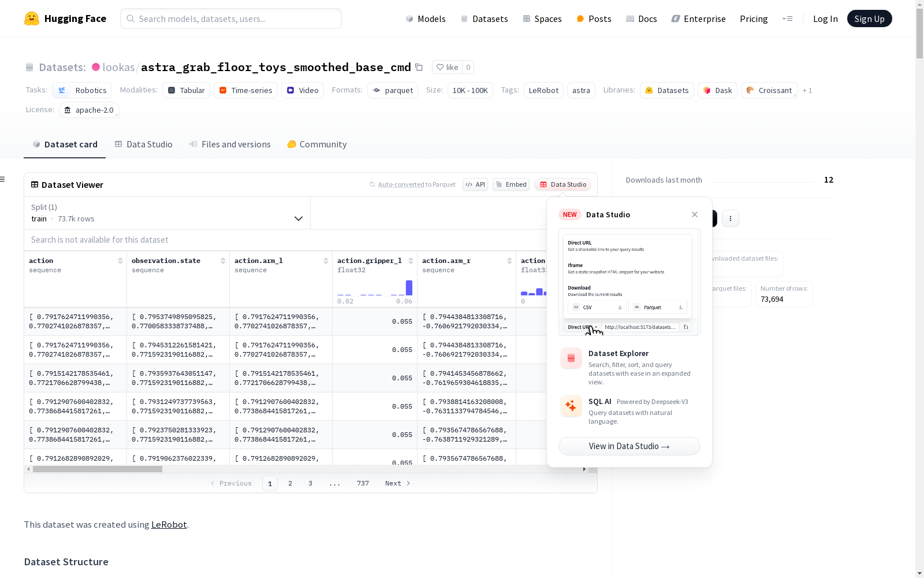Click the lookas user avatar
The height and width of the screenshot is (578, 924).
96,67
